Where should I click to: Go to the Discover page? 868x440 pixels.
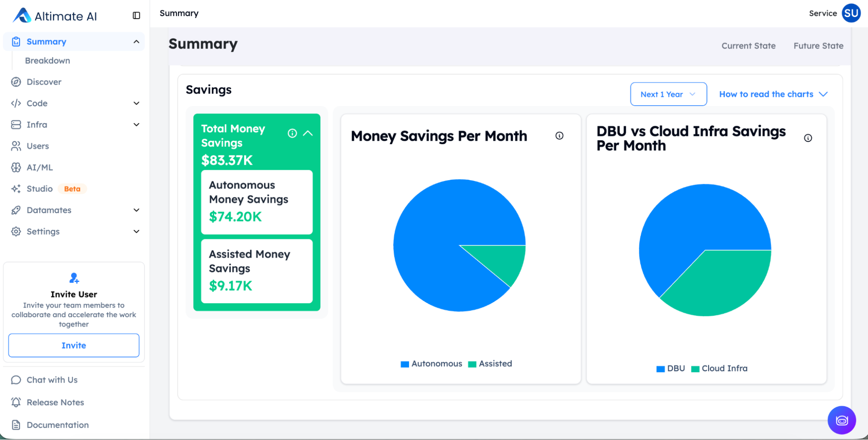point(44,82)
